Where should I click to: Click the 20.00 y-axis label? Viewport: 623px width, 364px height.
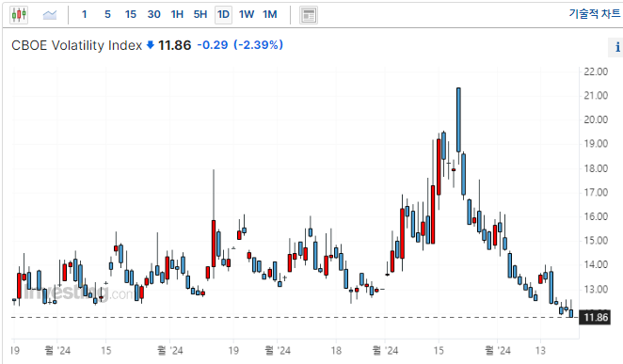(596, 119)
